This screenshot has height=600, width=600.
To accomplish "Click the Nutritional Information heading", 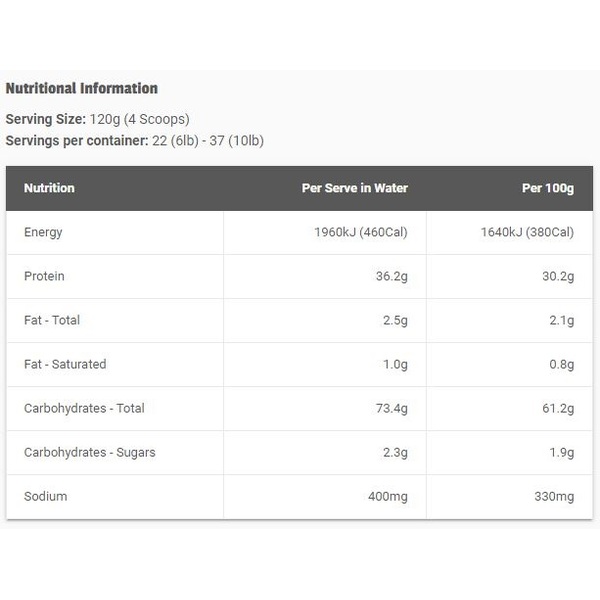I will point(82,88).
